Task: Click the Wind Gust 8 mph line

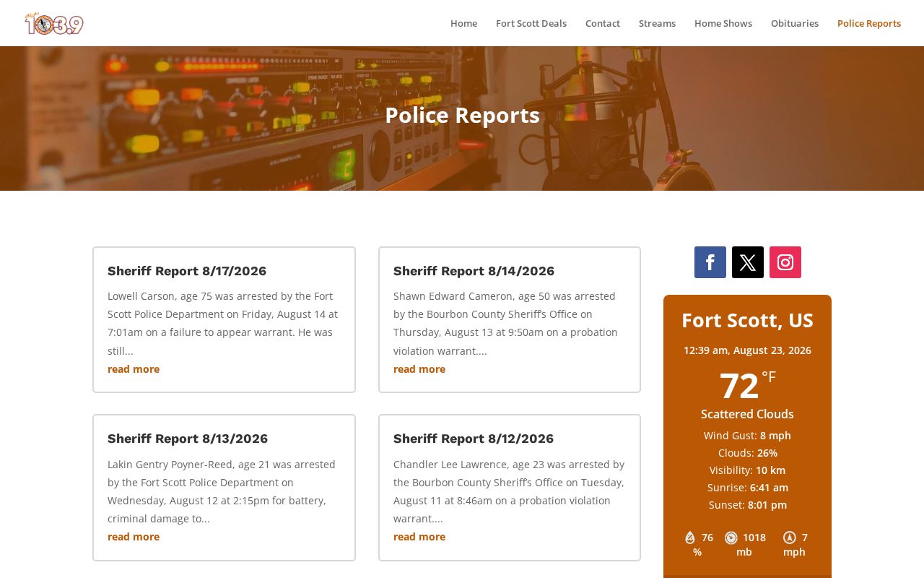Action: (x=747, y=436)
